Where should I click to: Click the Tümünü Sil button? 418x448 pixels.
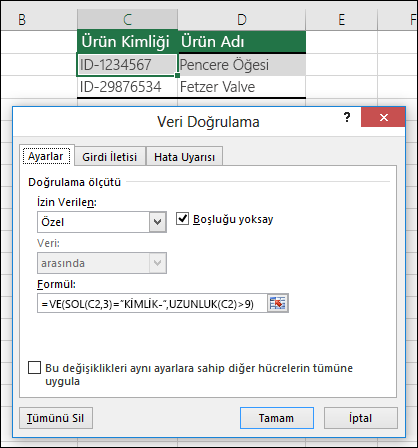pos(56,418)
